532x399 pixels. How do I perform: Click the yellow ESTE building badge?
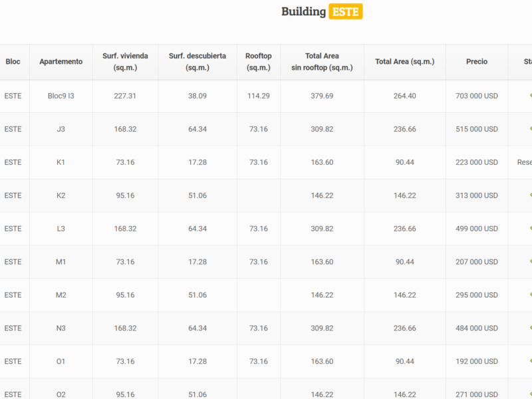[x=345, y=11]
